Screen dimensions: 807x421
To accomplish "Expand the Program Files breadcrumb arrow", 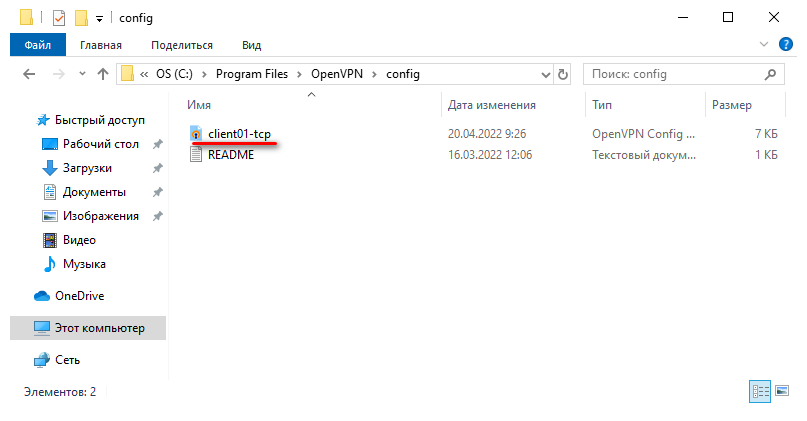I will tap(299, 75).
